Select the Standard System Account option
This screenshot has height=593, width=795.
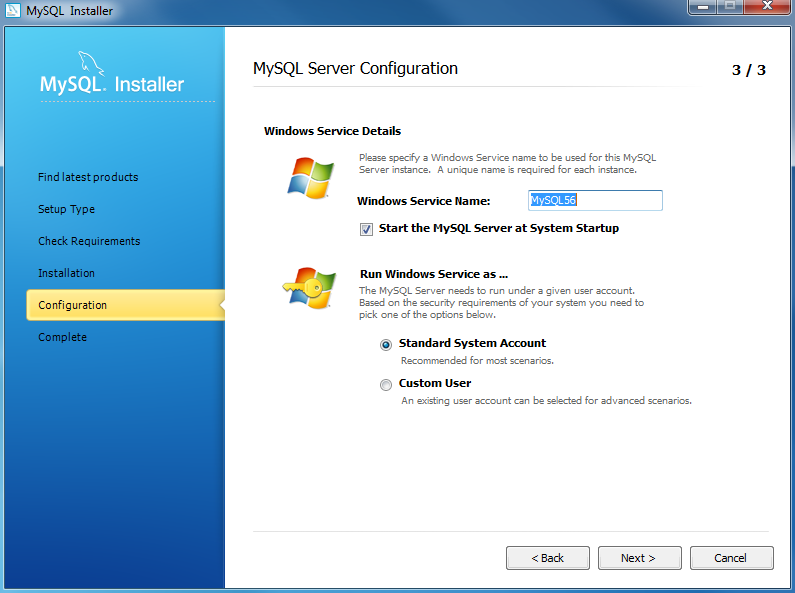[386, 345]
